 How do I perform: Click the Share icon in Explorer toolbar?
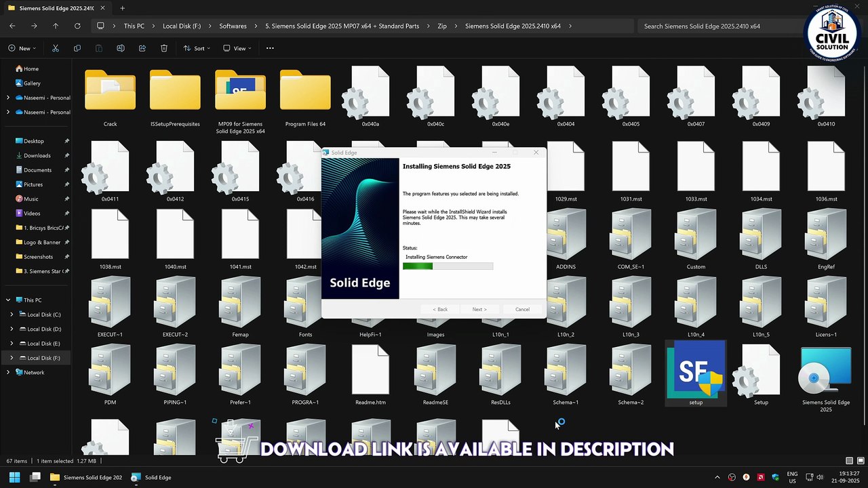[x=142, y=48]
